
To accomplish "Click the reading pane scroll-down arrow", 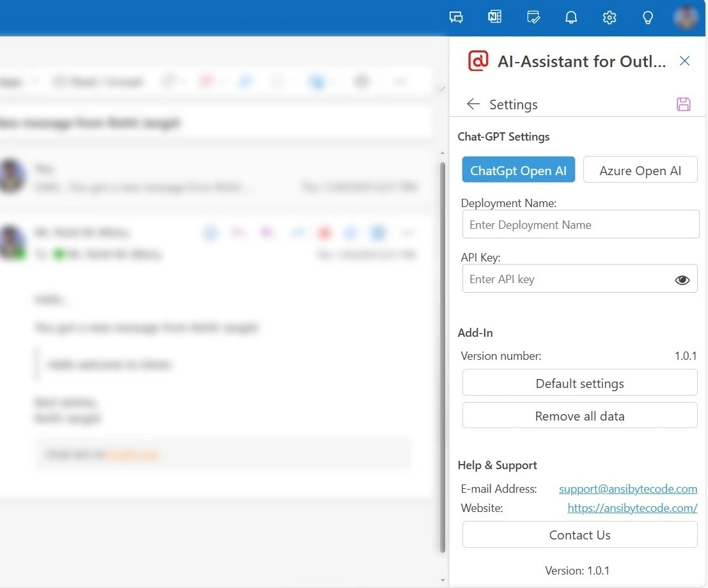I will pyautogui.click(x=443, y=580).
